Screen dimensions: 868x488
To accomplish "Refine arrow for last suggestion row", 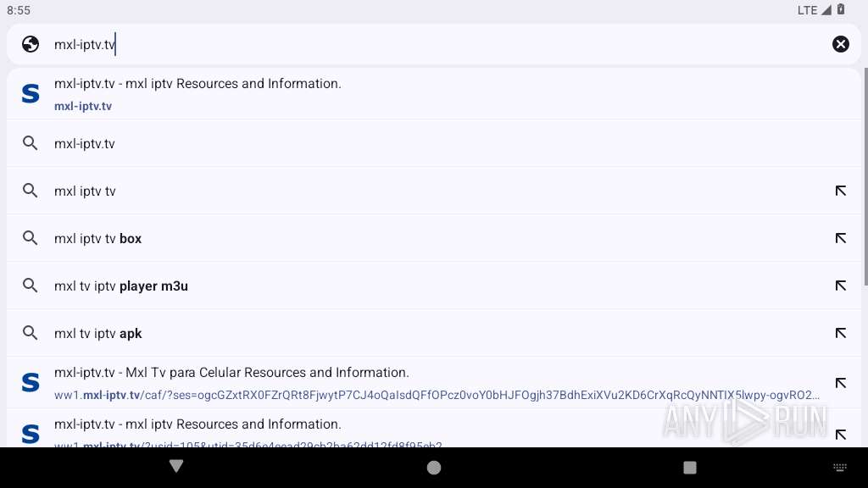I will (840, 435).
